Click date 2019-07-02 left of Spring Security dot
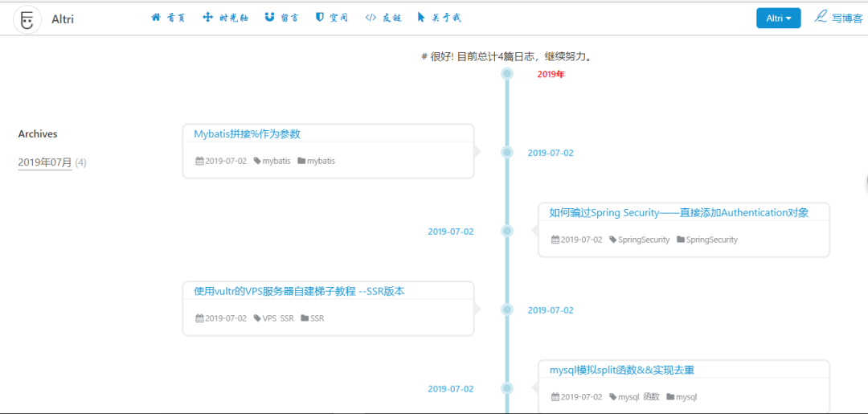 pyautogui.click(x=451, y=232)
